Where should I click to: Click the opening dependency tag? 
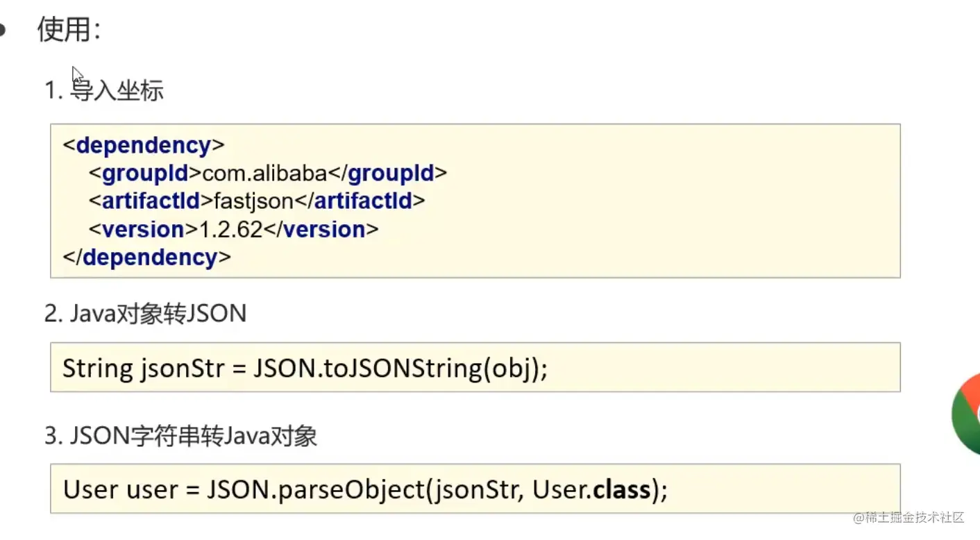(x=144, y=146)
